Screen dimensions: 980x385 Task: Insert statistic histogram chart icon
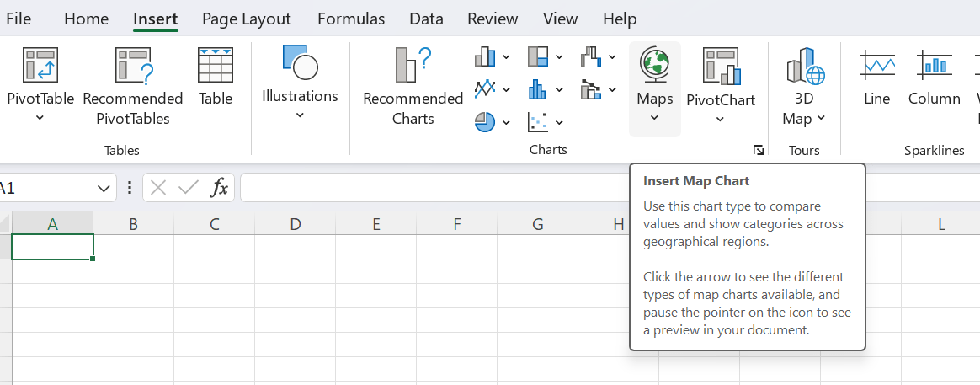tap(538, 89)
